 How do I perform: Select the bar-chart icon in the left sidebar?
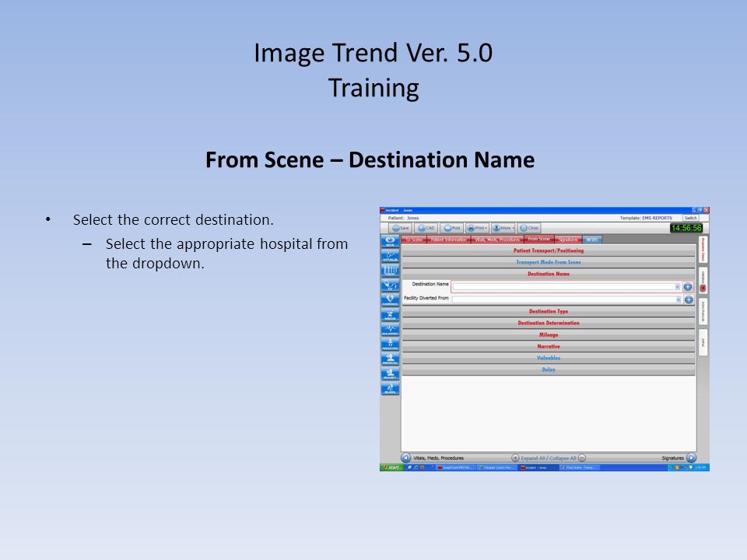coord(390,271)
